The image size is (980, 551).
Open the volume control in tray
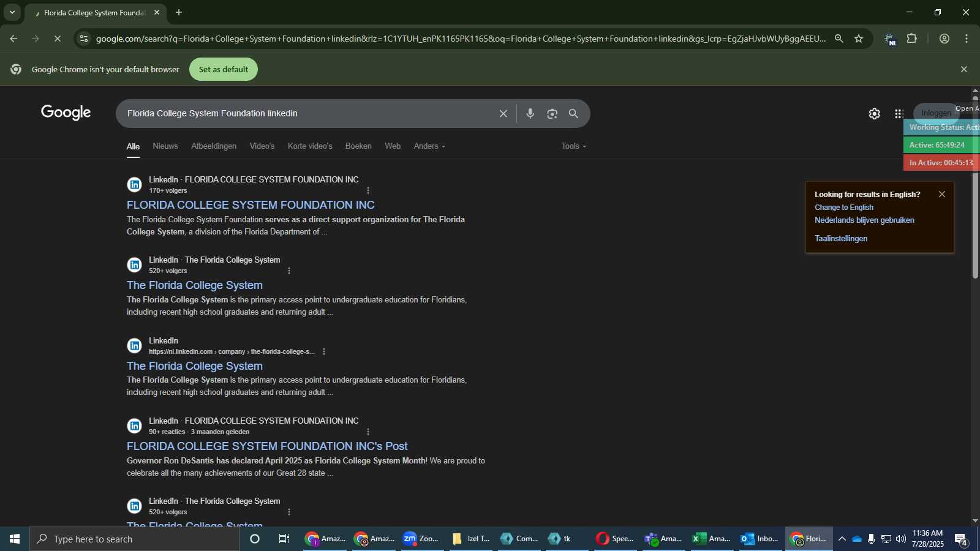point(900,539)
